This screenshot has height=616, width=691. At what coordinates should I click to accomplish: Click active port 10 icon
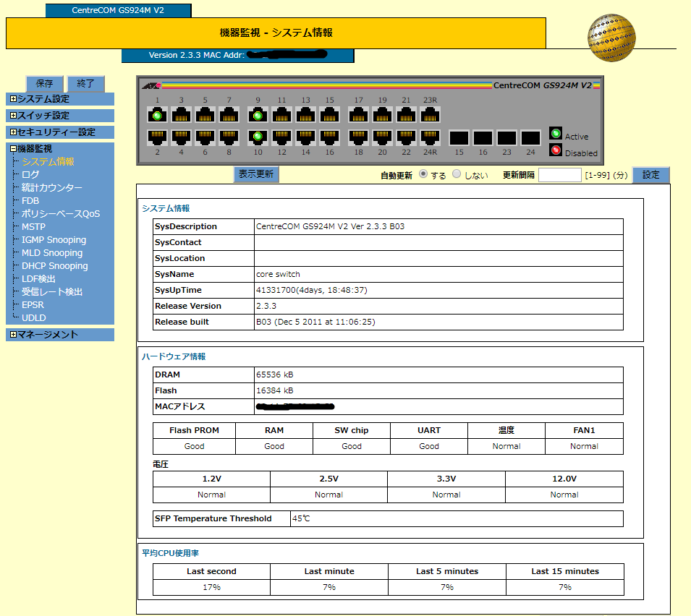pyautogui.click(x=258, y=137)
